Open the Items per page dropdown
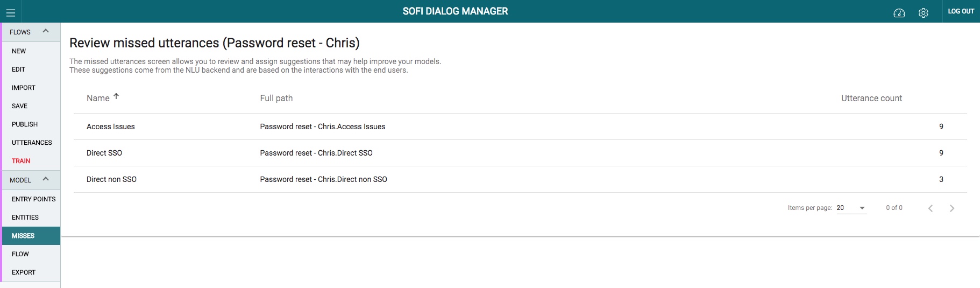Screen dimensions: 980x288 click(851, 208)
